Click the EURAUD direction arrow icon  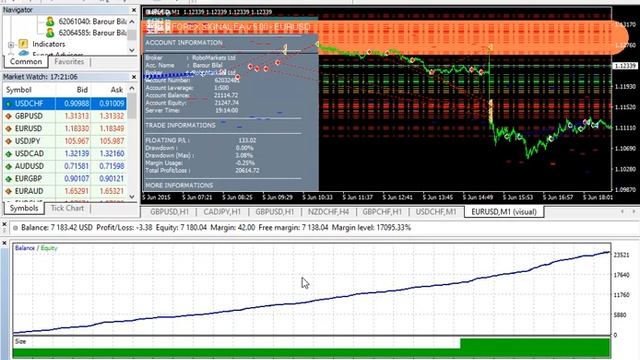8,191
